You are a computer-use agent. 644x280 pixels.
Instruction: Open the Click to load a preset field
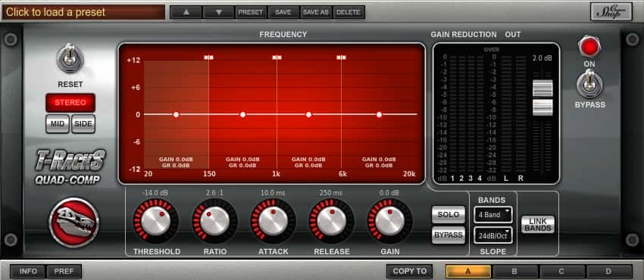pyautogui.click(x=83, y=12)
